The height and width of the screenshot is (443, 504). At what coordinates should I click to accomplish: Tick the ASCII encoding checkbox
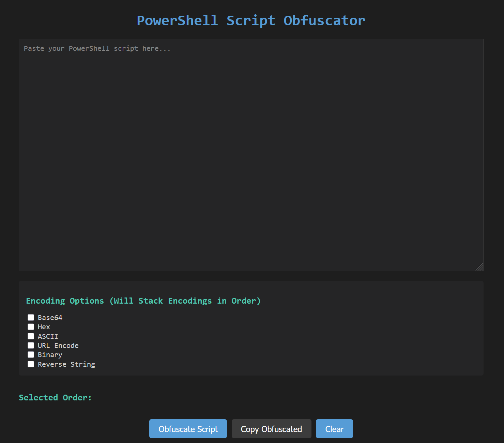pos(31,336)
